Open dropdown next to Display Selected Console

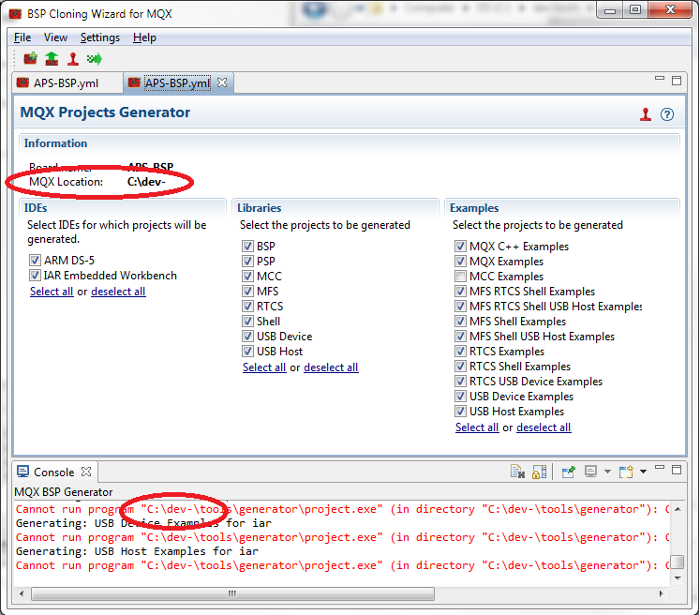607,472
